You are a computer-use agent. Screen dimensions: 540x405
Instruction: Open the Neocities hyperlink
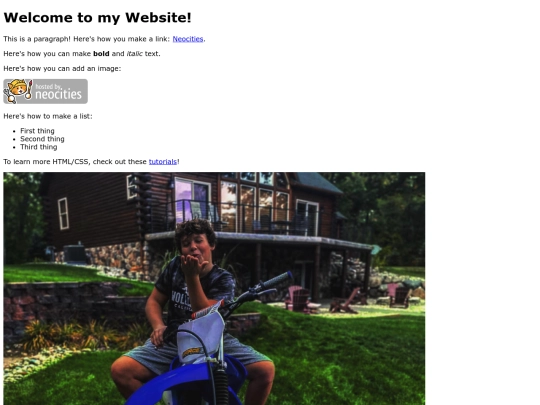pos(188,39)
